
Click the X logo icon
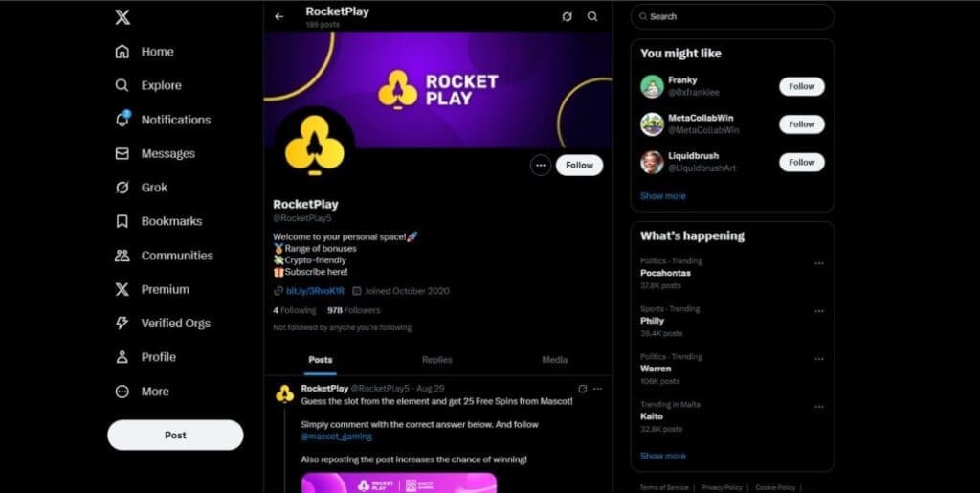pos(122,17)
